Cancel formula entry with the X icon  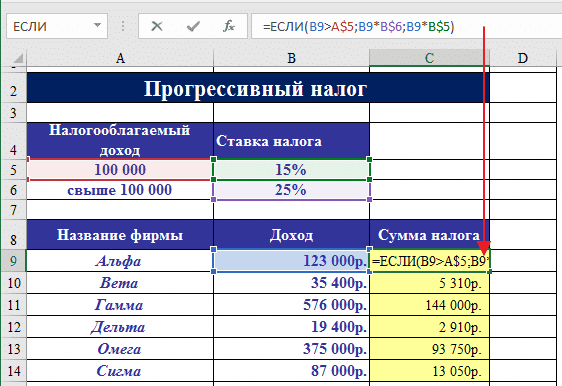point(157,26)
